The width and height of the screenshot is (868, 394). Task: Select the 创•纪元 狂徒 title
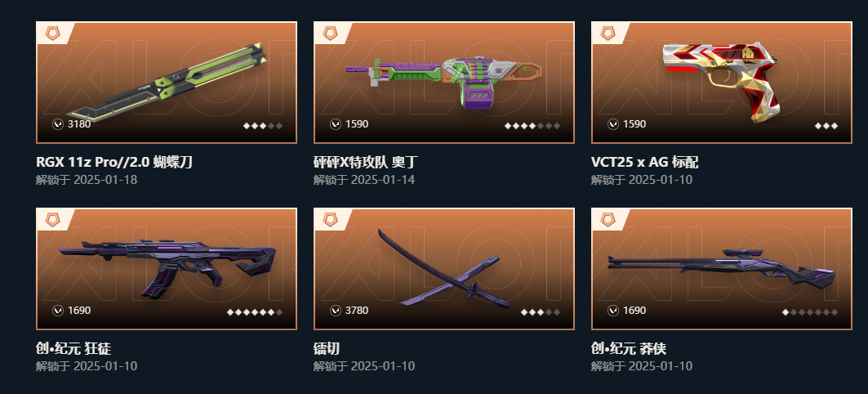73,348
